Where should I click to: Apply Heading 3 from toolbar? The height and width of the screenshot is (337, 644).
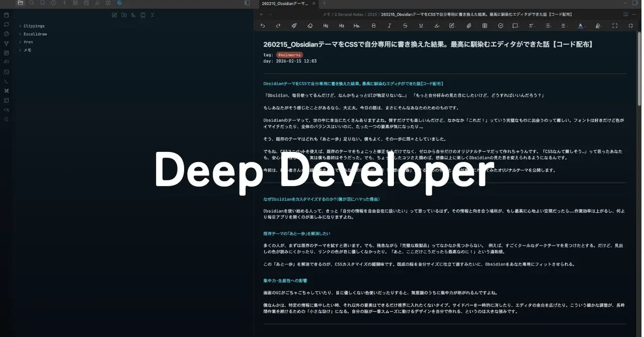click(341, 25)
